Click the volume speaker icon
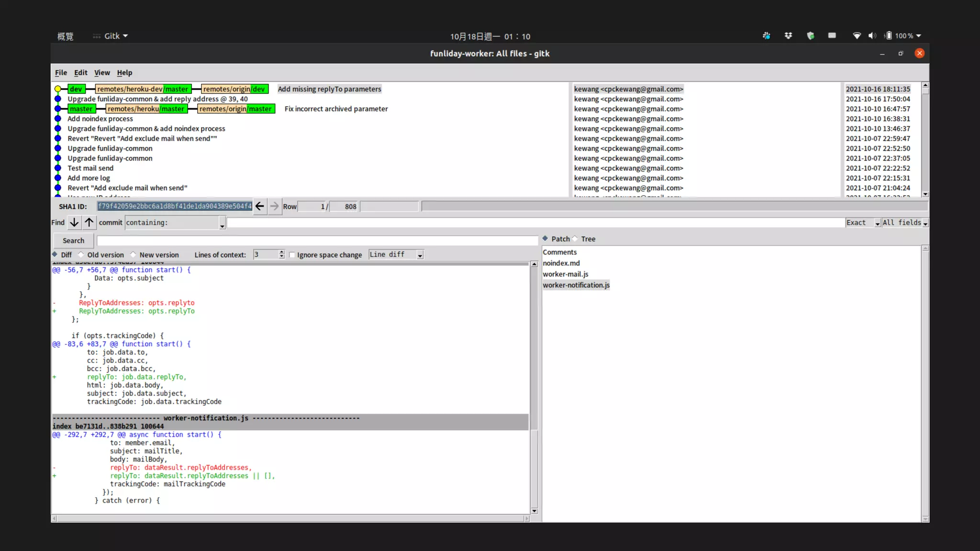This screenshot has height=551, width=980. point(872,36)
